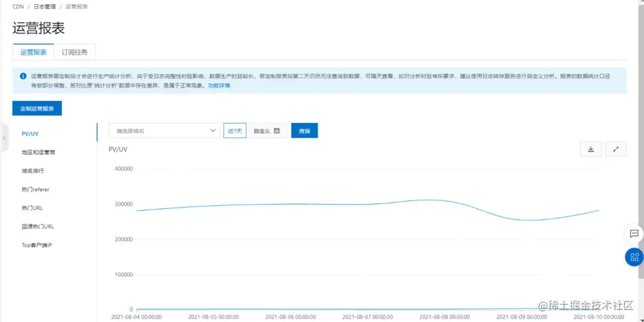The height and width of the screenshot is (322, 644).
Task: Click the 400000 y-axis label
Action: pyautogui.click(x=122, y=169)
